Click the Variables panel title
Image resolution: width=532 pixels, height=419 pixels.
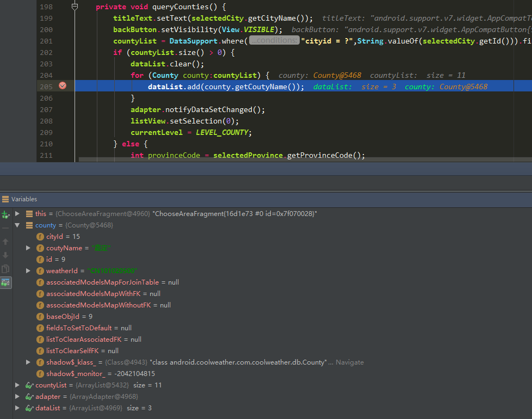click(x=24, y=199)
